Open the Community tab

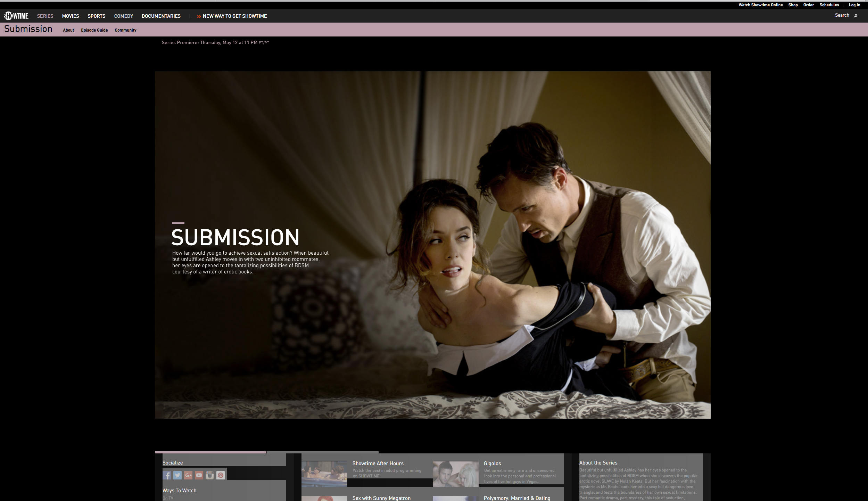125,30
